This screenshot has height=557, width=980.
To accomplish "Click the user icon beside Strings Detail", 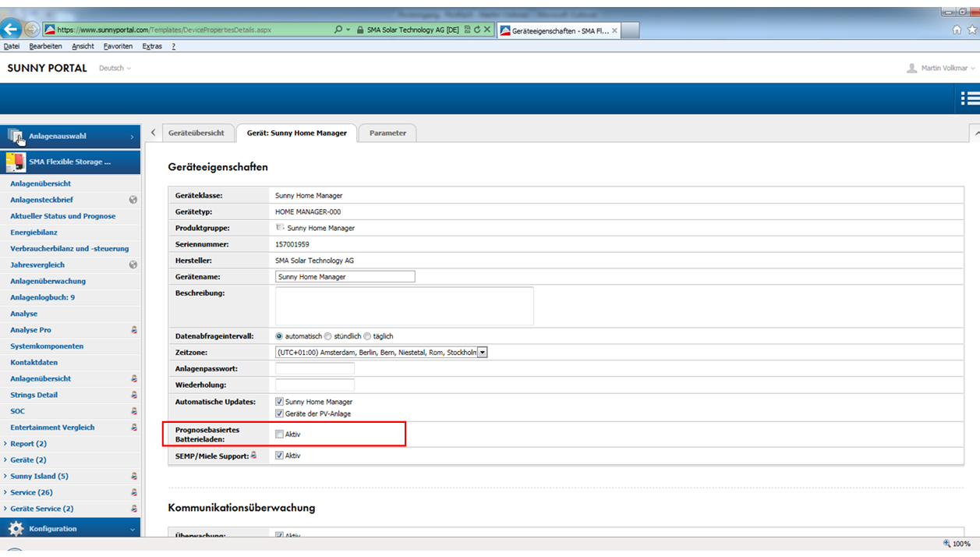I will (134, 395).
